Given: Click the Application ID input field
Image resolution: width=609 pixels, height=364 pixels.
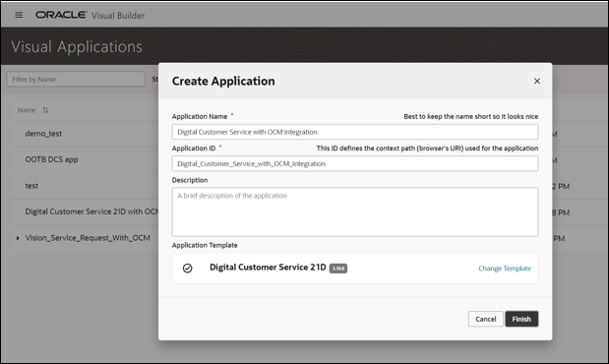Looking at the screenshot, I should (x=355, y=163).
